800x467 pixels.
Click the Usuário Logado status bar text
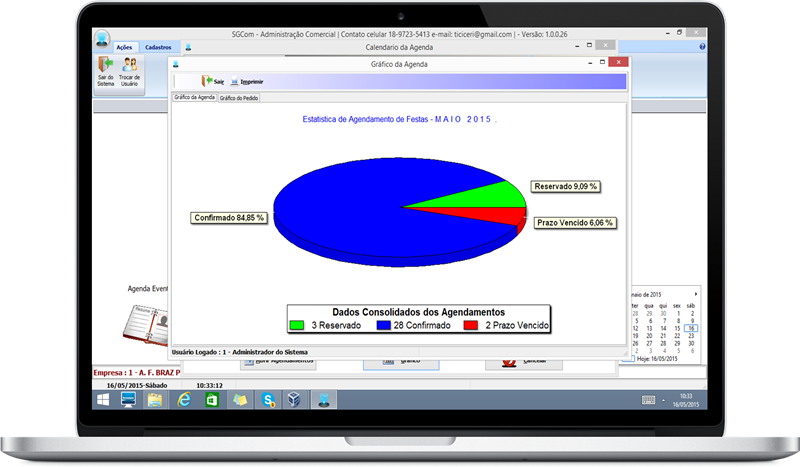[x=240, y=352]
